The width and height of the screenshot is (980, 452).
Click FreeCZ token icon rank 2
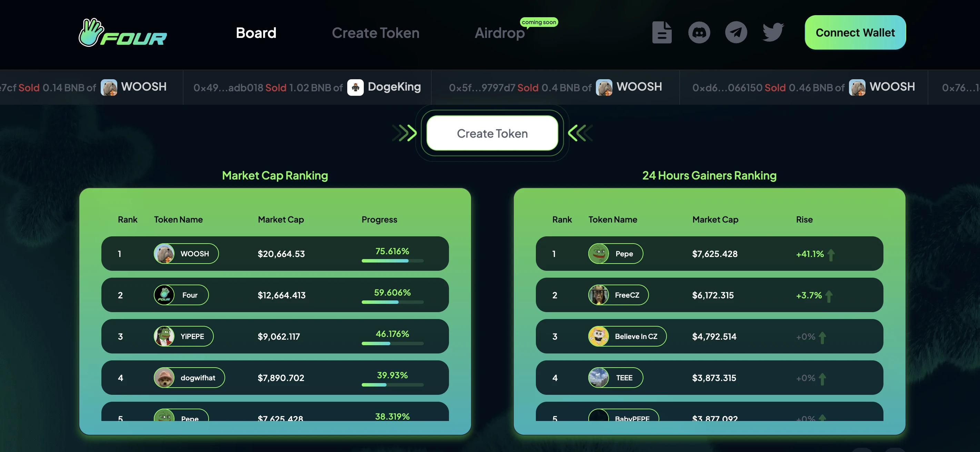tap(597, 295)
